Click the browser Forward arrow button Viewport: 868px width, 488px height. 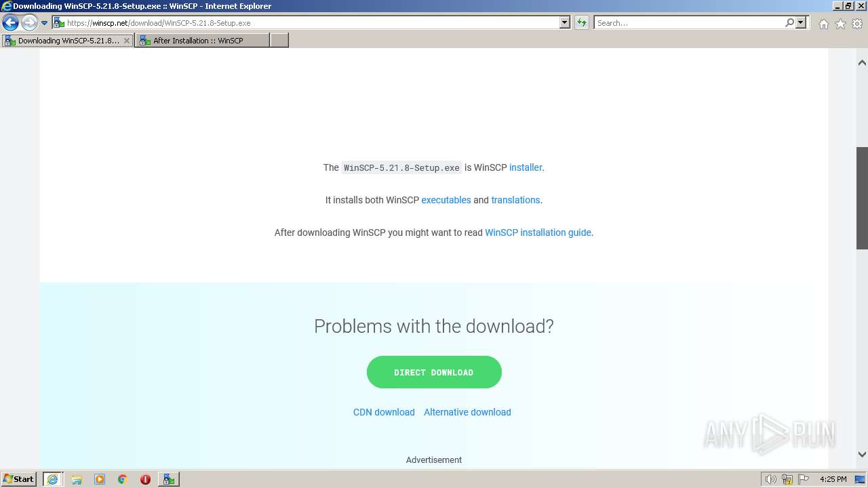click(29, 23)
